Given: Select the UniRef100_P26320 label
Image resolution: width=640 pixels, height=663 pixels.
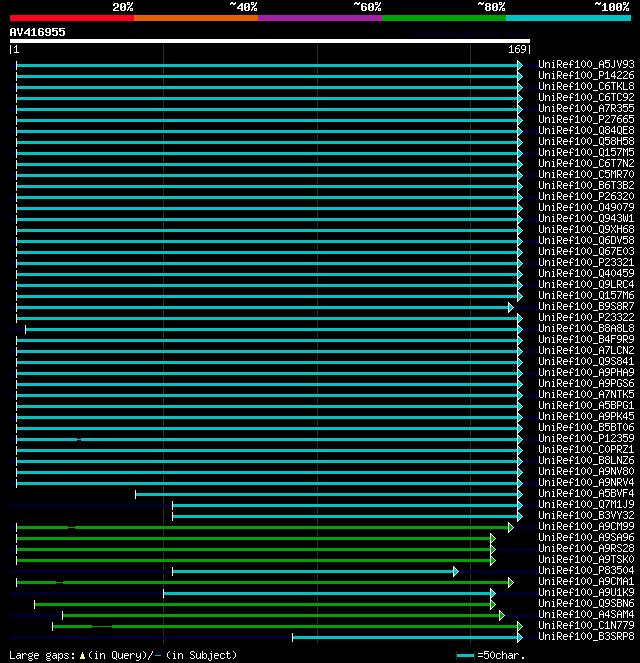Looking at the screenshot, I should click(x=586, y=197).
